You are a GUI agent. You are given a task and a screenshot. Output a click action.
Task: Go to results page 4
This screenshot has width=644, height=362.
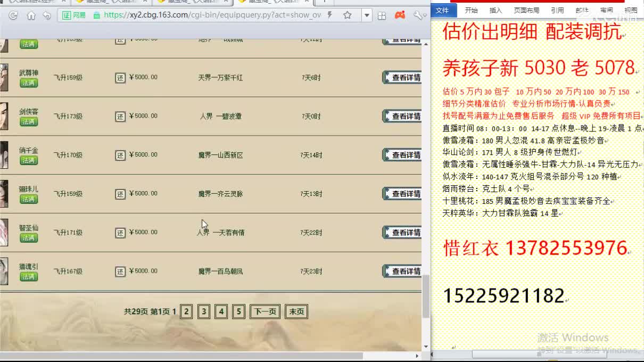point(221,312)
